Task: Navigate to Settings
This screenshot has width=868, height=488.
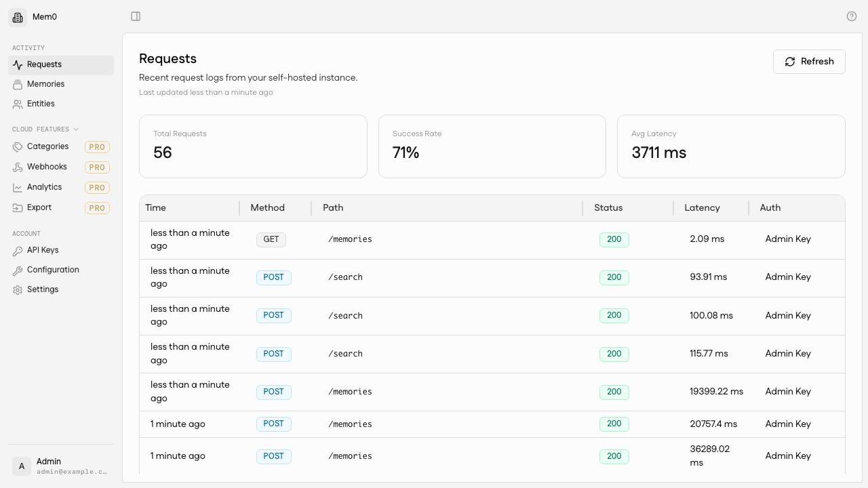Action: (x=61, y=289)
